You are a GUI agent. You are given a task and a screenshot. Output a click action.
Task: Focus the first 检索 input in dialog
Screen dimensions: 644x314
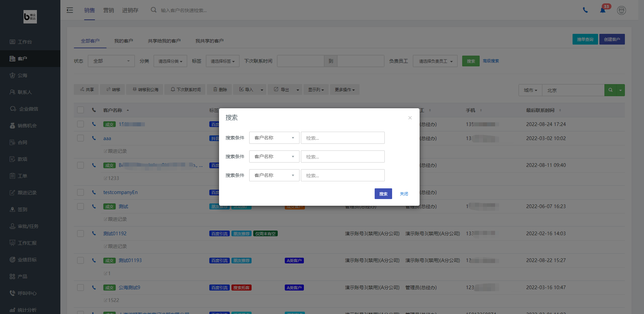pos(343,138)
